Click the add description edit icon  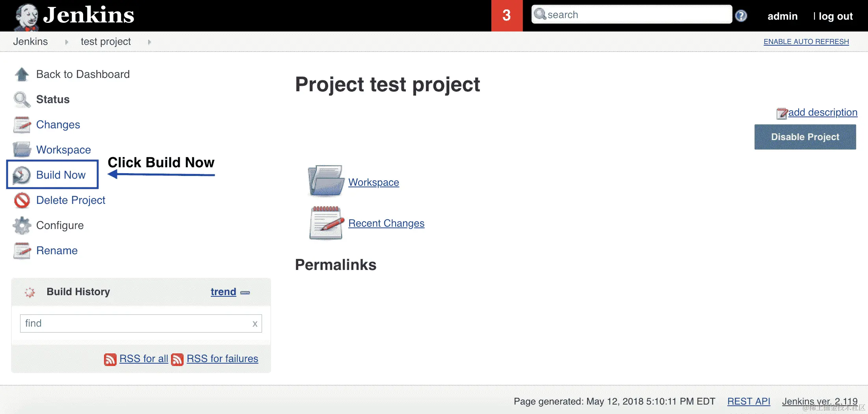point(782,113)
